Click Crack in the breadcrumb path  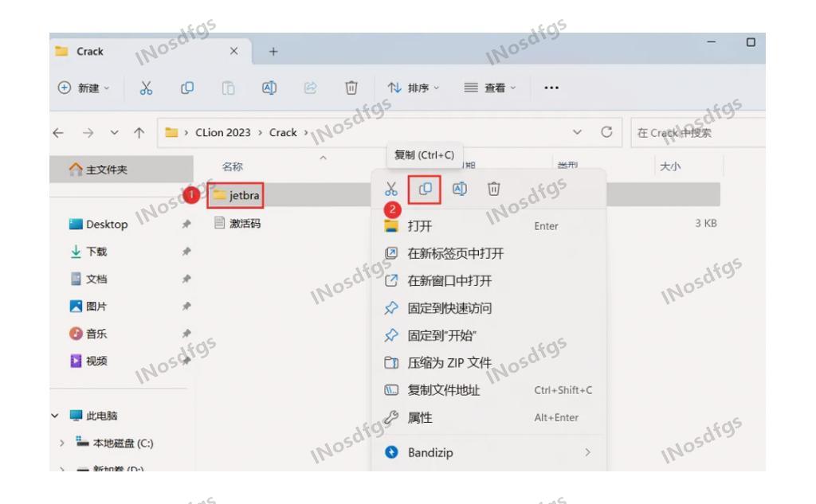(x=283, y=133)
